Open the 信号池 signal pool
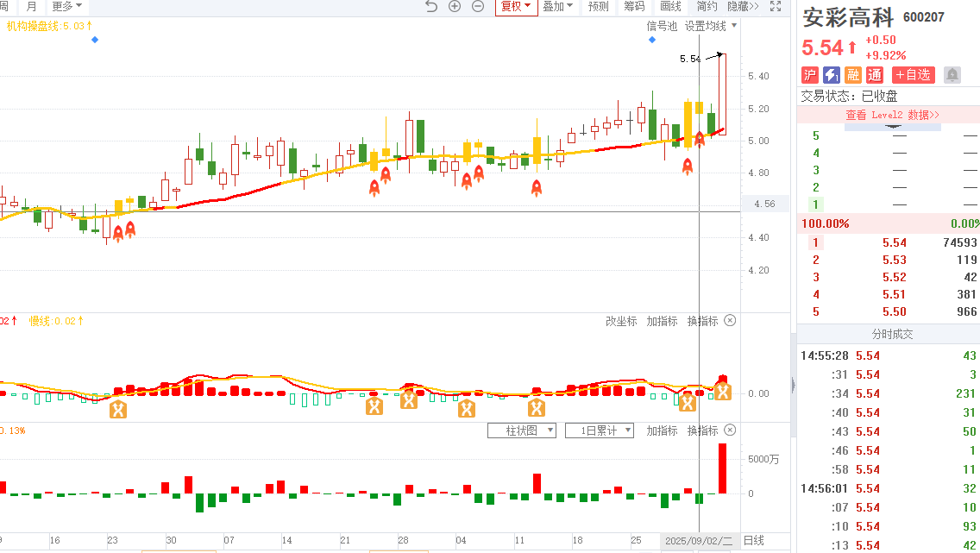 click(662, 26)
